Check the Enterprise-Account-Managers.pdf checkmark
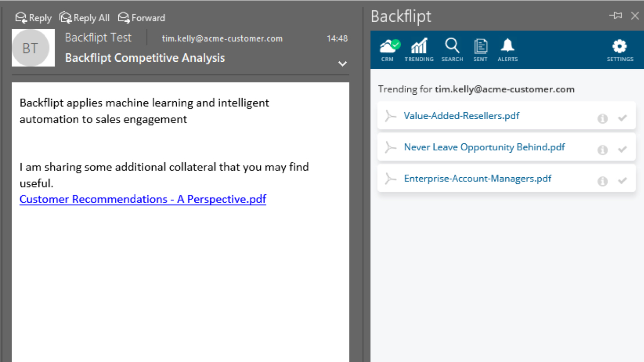 [x=622, y=181]
